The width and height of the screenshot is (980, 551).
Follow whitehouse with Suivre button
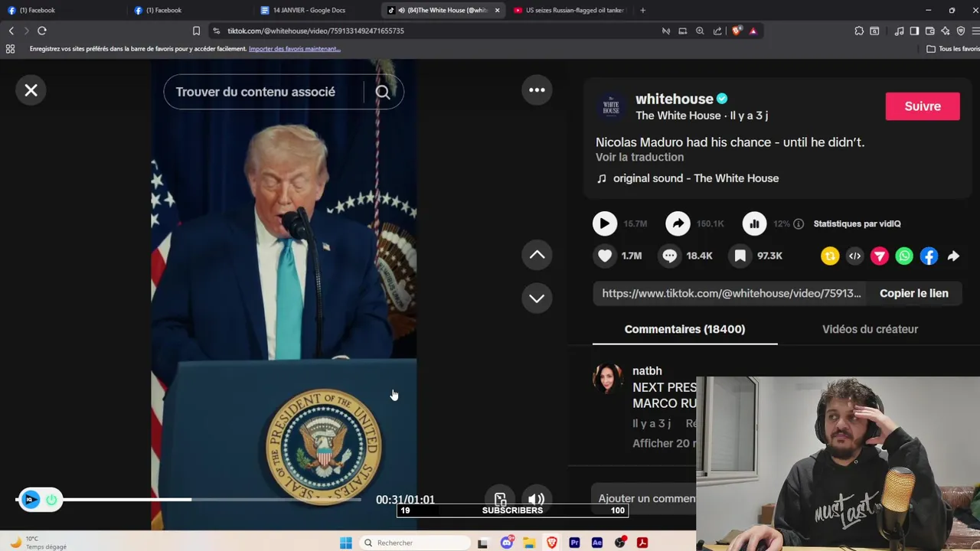(x=922, y=106)
